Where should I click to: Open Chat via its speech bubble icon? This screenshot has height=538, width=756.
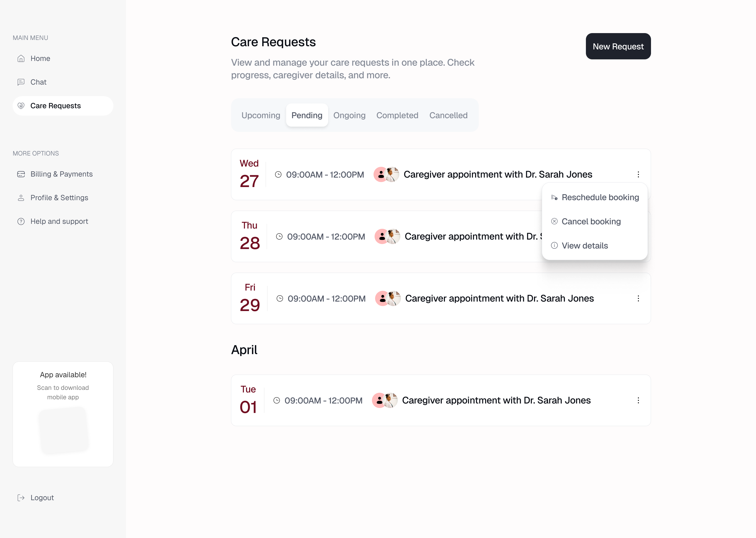[x=21, y=82]
